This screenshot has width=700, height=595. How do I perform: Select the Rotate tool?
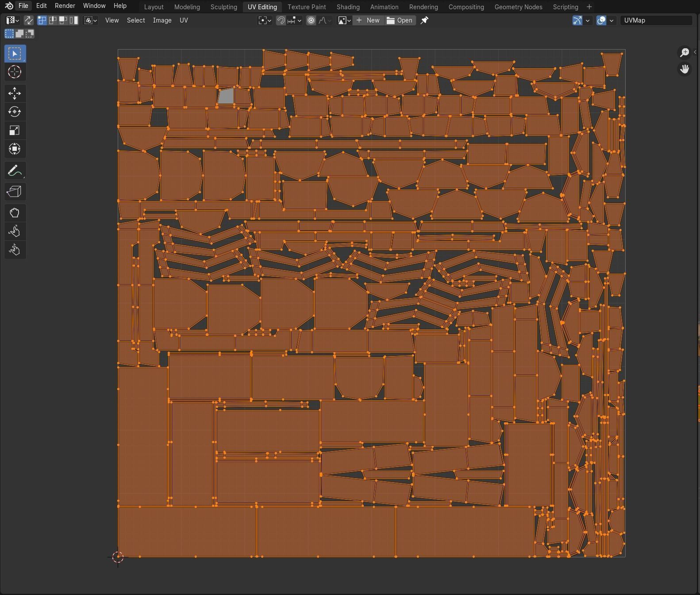(x=15, y=112)
